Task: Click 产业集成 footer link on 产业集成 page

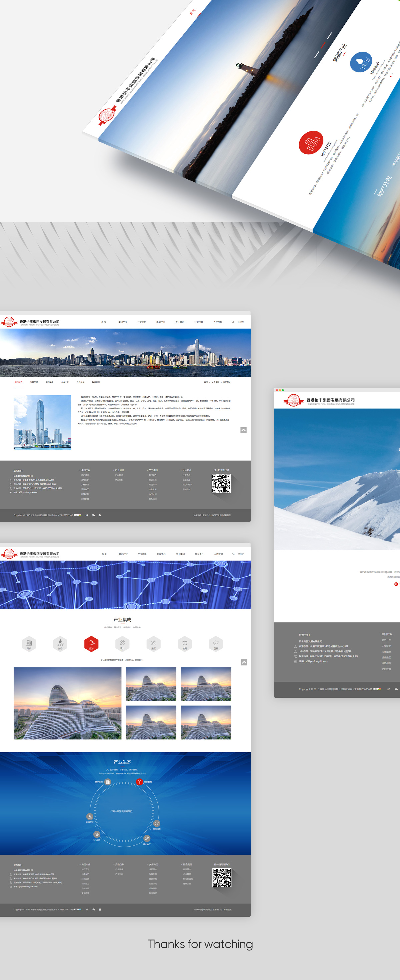Action: coord(119,869)
